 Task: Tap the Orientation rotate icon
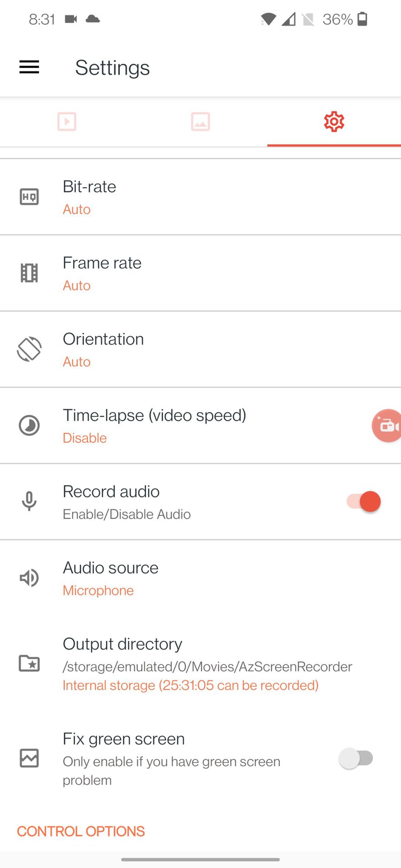pos(29,349)
